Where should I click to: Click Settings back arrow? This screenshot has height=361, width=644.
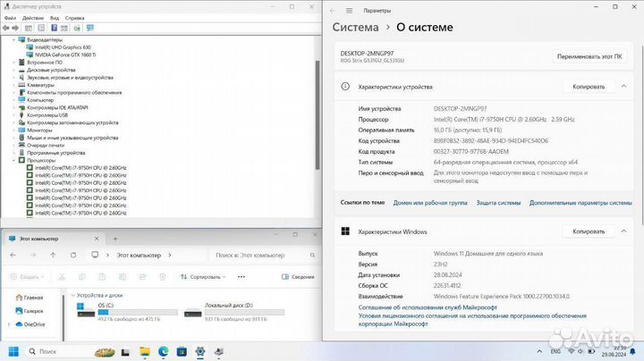(333, 11)
